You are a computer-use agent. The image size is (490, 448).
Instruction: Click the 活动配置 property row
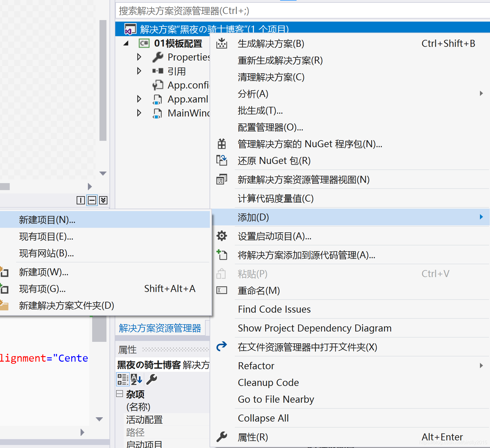[167, 419]
